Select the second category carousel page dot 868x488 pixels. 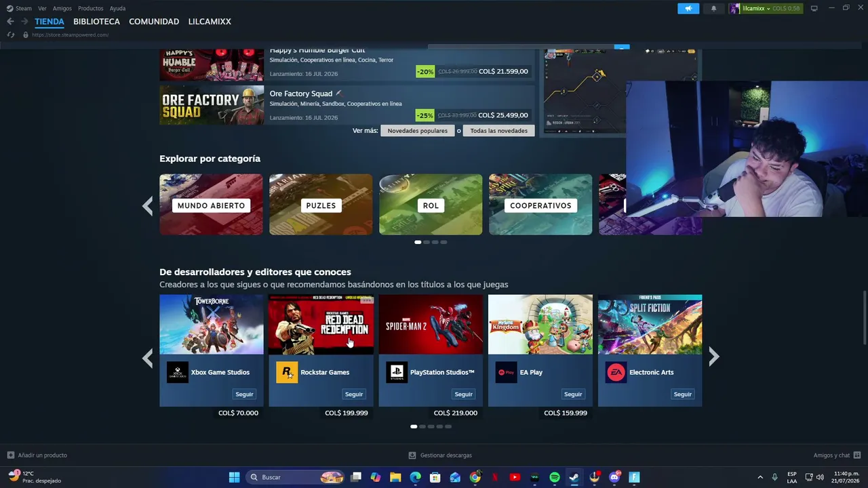427,242
